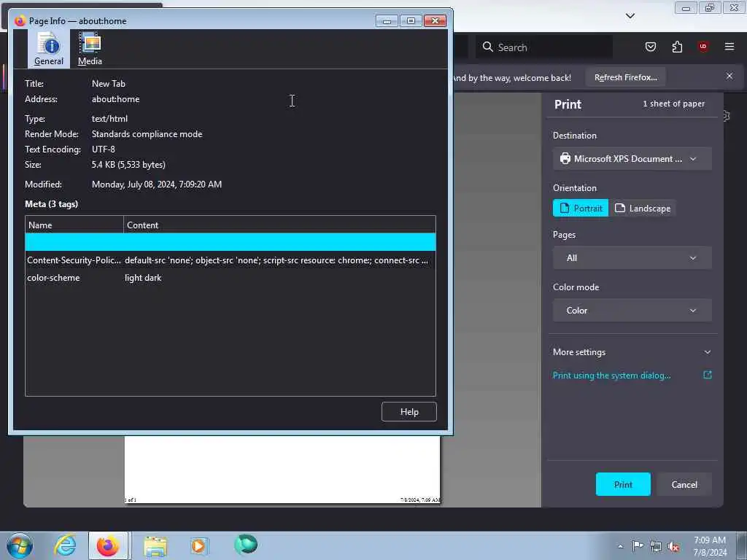This screenshot has height=560, width=747.
Task: Open Windows Media Player from taskbar
Action: (198, 545)
